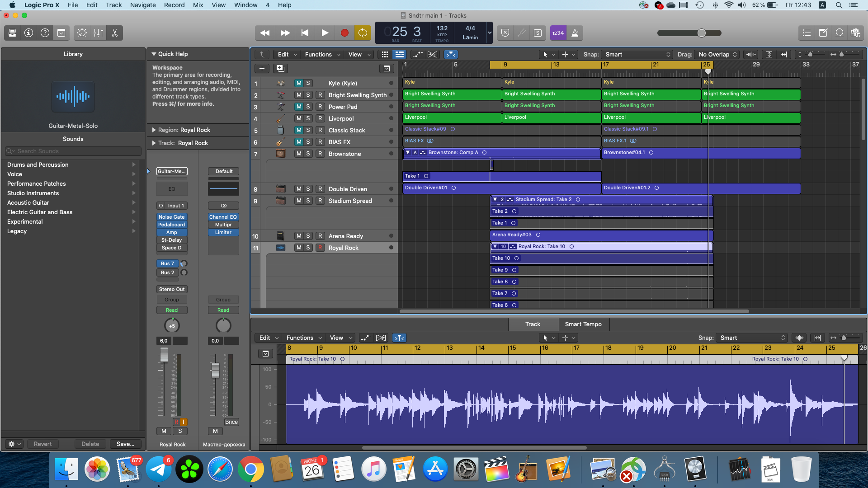Viewport: 868px width, 488px height.
Task: Click Track tab in lower editor panel
Action: 533,324
